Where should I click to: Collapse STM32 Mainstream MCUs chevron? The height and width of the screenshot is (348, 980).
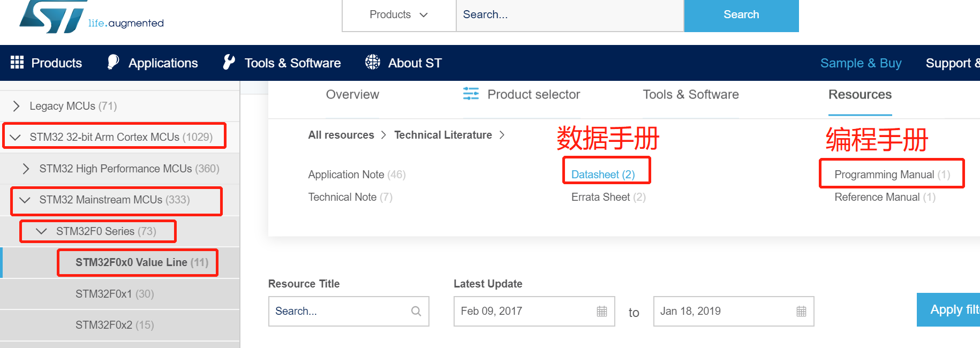tap(25, 200)
